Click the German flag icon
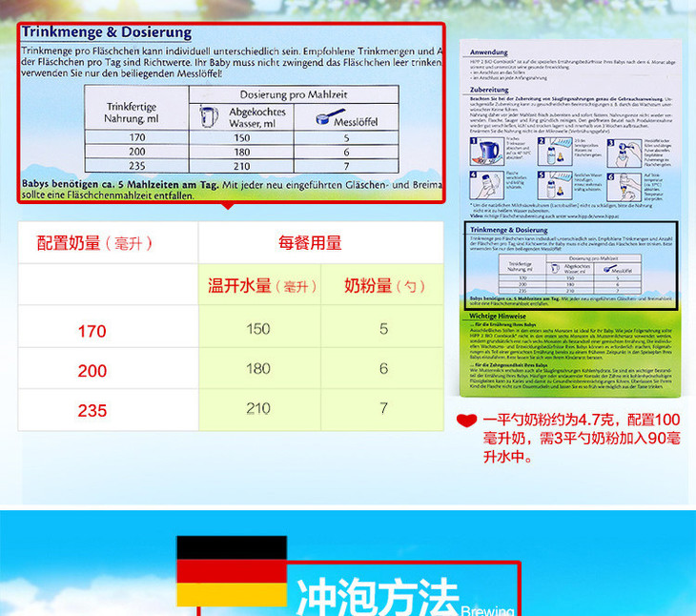696x616 pixels. pos(231,570)
